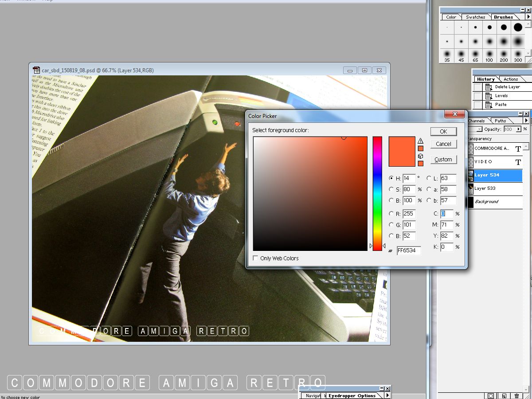532x399 pixels.
Task: Switch to the Actions tab
Action: click(510, 79)
